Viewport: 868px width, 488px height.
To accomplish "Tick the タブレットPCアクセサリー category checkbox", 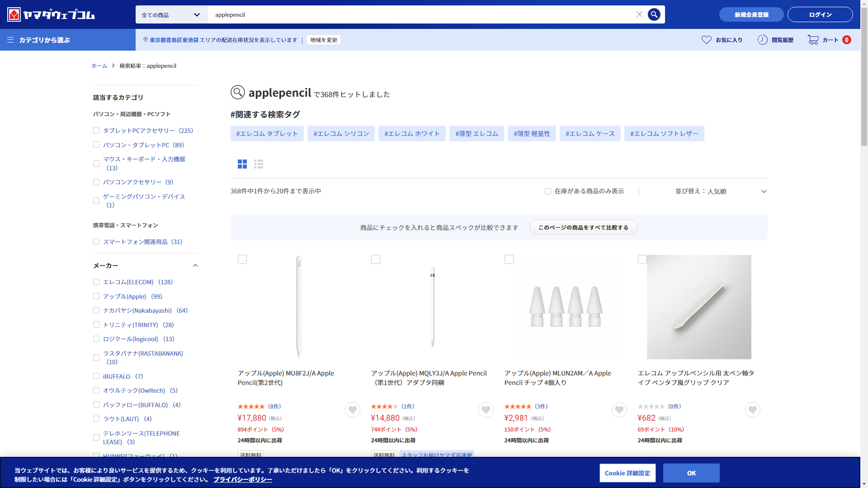I will [96, 131].
